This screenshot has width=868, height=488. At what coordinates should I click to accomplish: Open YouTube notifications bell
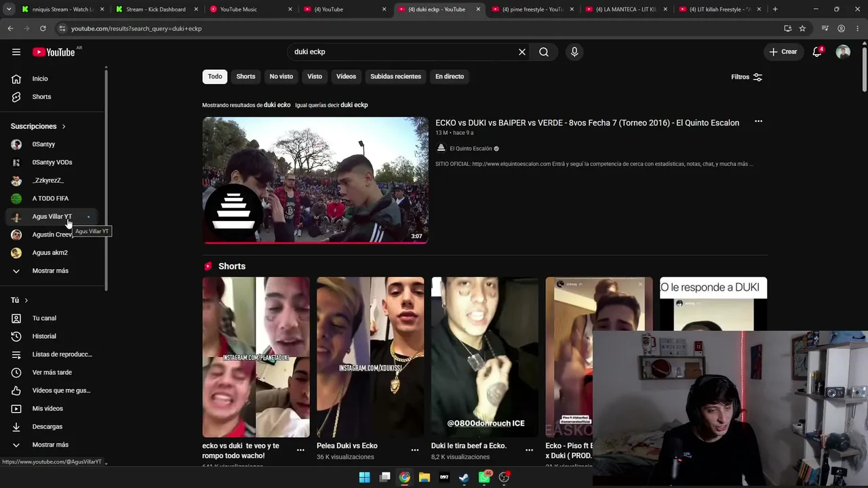(x=817, y=52)
